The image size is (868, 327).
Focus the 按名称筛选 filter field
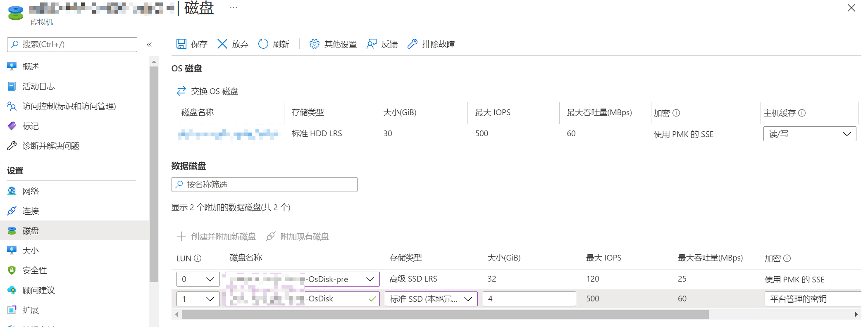264,185
